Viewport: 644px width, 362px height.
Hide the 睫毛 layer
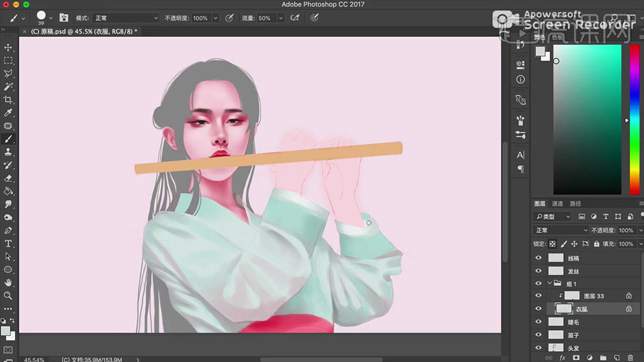(x=539, y=322)
